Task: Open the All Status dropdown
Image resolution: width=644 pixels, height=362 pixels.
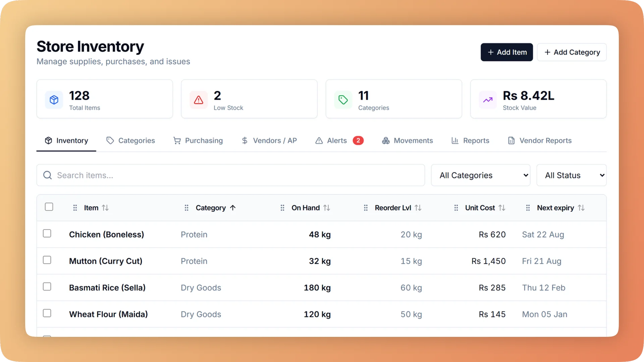Action: tap(572, 175)
